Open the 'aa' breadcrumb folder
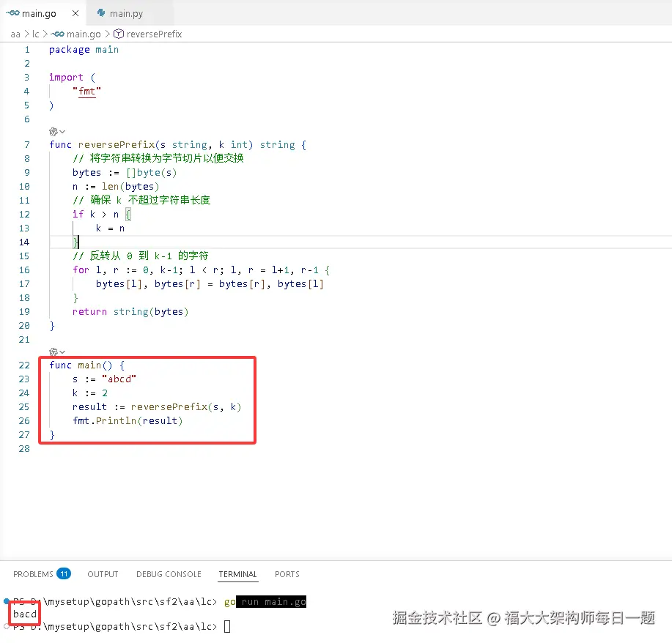 pyautogui.click(x=15, y=34)
